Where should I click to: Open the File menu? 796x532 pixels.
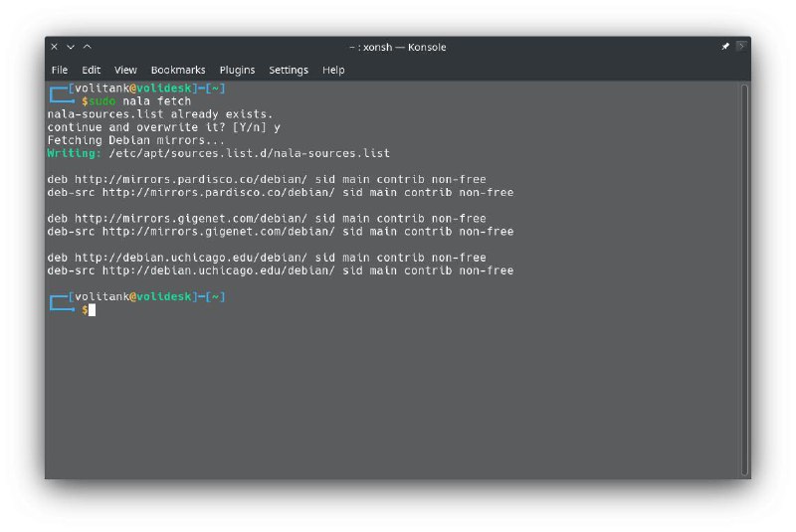click(60, 70)
